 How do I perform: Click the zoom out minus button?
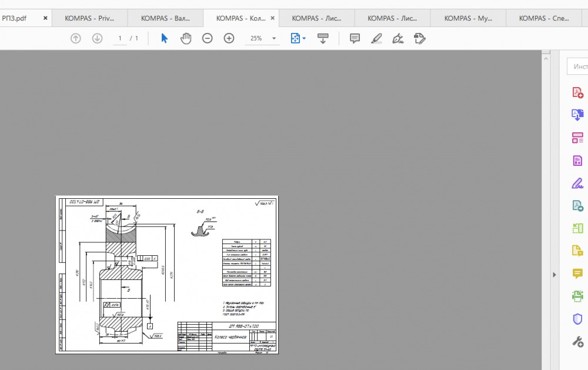coord(208,38)
